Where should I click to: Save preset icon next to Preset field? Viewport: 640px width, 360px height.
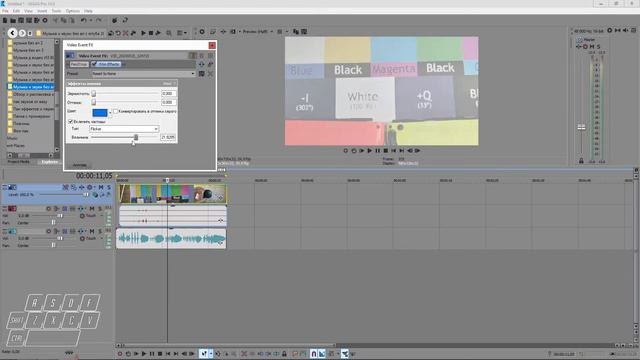[x=202, y=73]
